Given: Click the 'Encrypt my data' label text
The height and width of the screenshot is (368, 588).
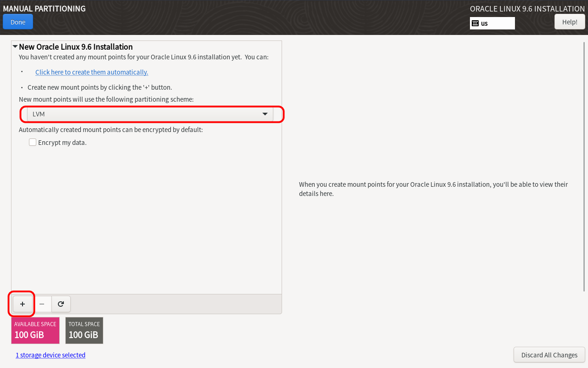Looking at the screenshot, I should (x=62, y=143).
